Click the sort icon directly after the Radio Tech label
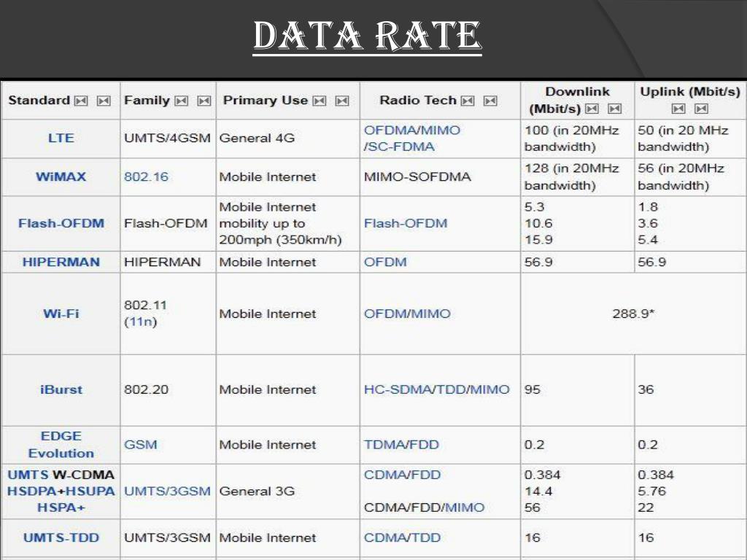 (468, 101)
